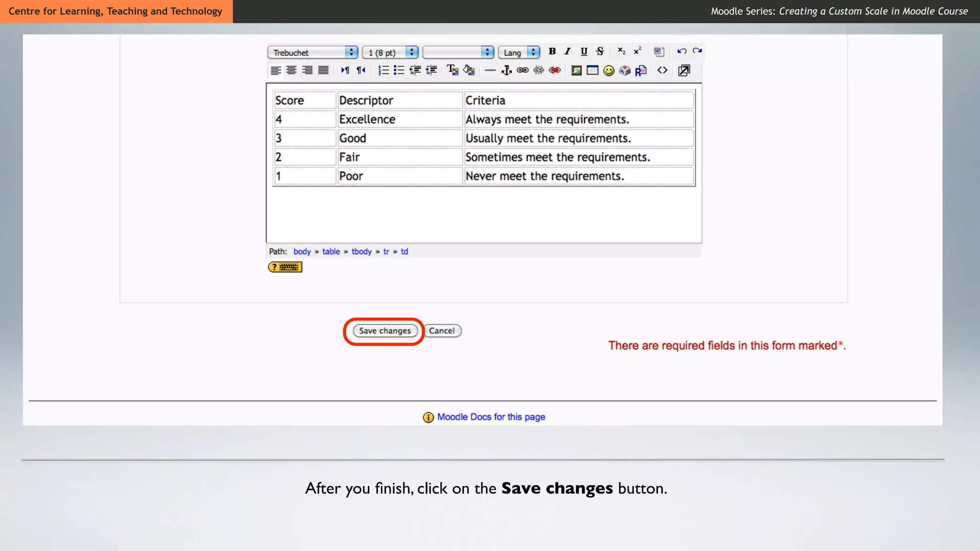Insert an image into the editor
The image size is (980, 551).
(x=577, y=70)
